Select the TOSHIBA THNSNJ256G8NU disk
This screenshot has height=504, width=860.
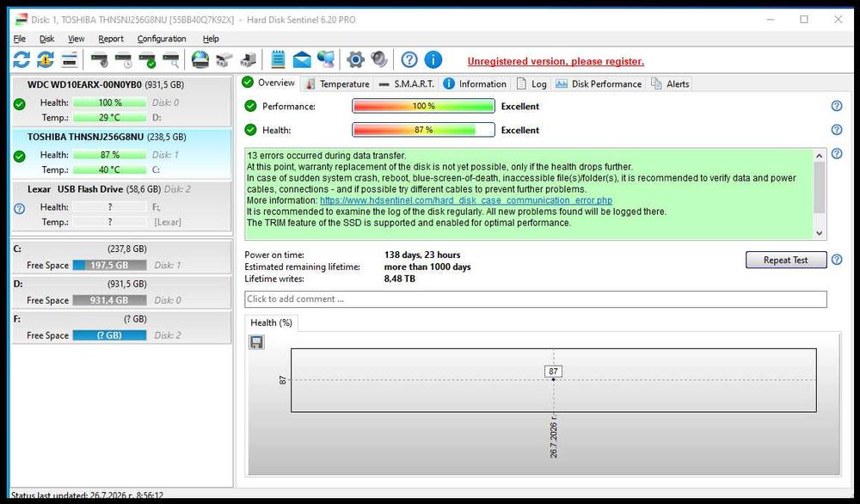click(x=122, y=154)
